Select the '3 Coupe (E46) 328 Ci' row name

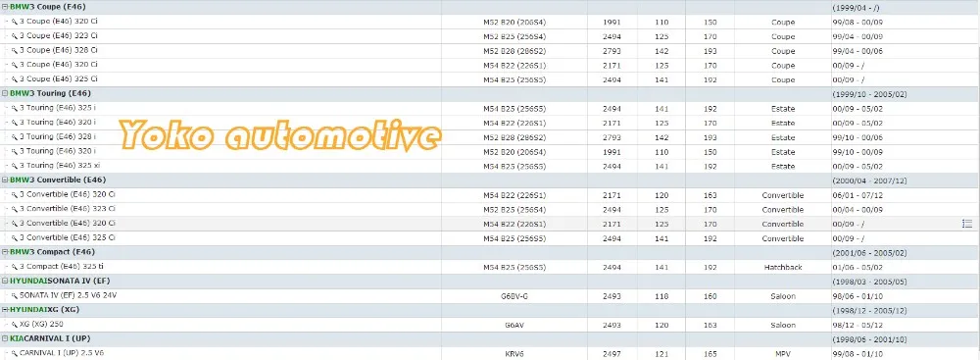click(x=59, y=50)
